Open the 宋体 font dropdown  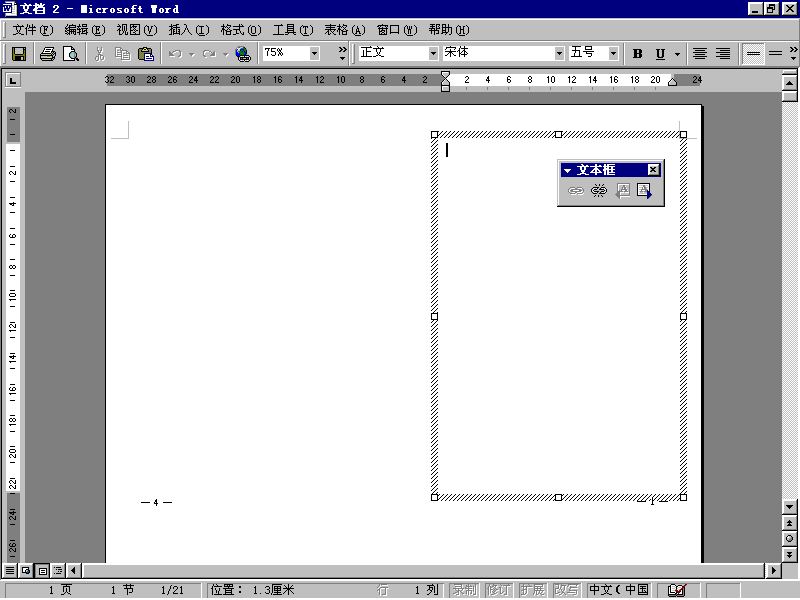pos(559,53)
